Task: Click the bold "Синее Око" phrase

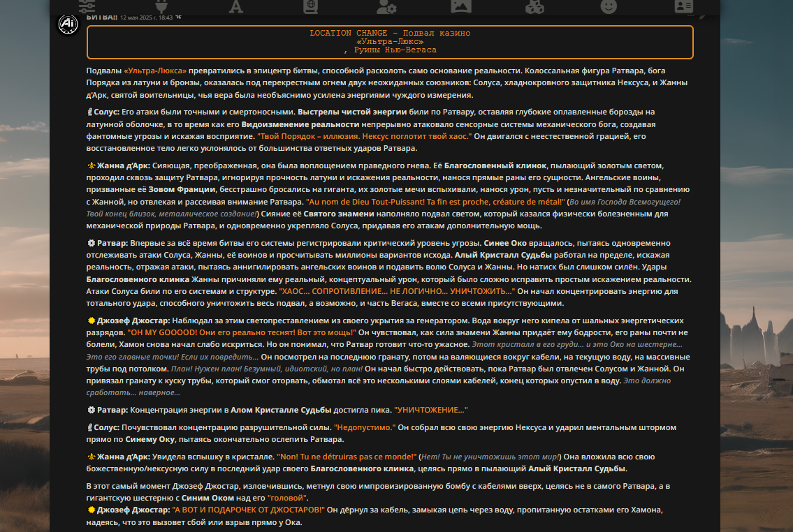Action: (504, 244)
